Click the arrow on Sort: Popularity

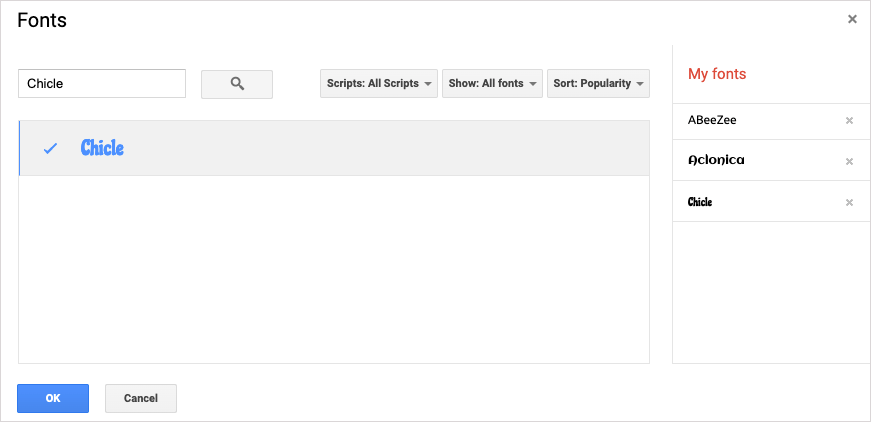tap(640, 84)
